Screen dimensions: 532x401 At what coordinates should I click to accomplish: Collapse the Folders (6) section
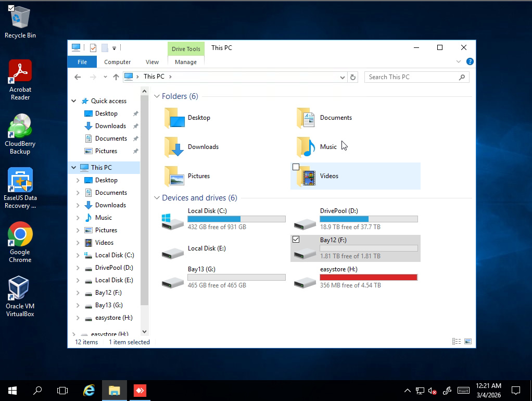pyautogui.click(x=157, y=96)
